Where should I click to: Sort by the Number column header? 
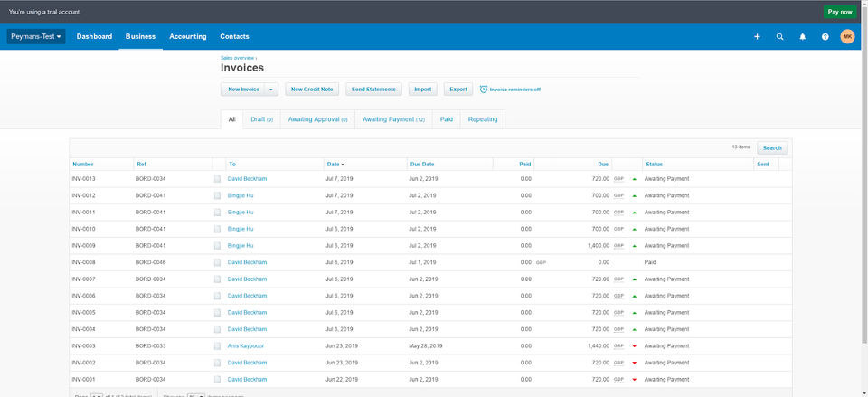coord(83,165)
